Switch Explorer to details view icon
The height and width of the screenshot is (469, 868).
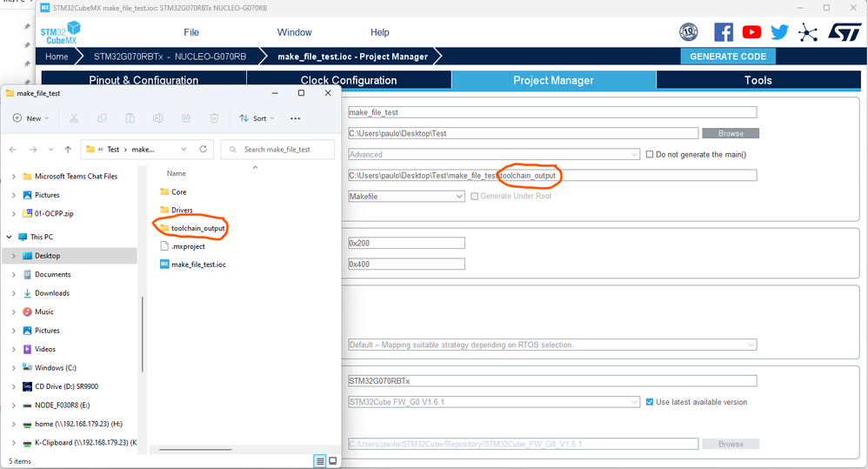(x=320, y=460)
